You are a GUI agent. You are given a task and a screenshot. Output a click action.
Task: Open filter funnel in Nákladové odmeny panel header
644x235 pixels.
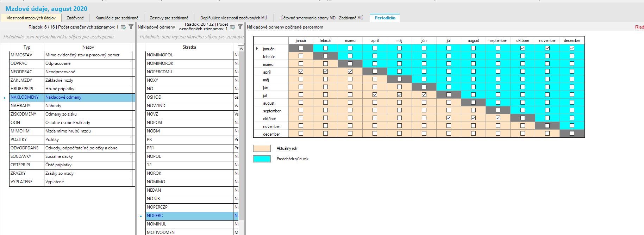240,27
